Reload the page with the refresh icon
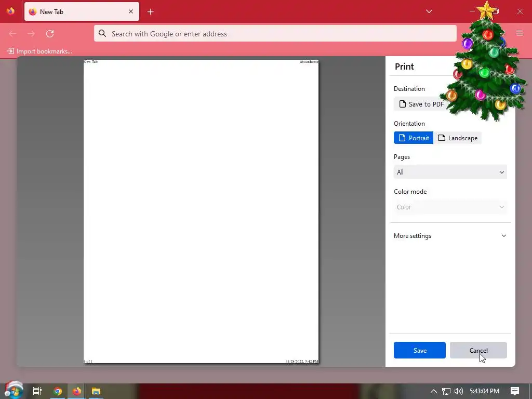Viewport: 532px width, 399px height. [x=50, y=34]
